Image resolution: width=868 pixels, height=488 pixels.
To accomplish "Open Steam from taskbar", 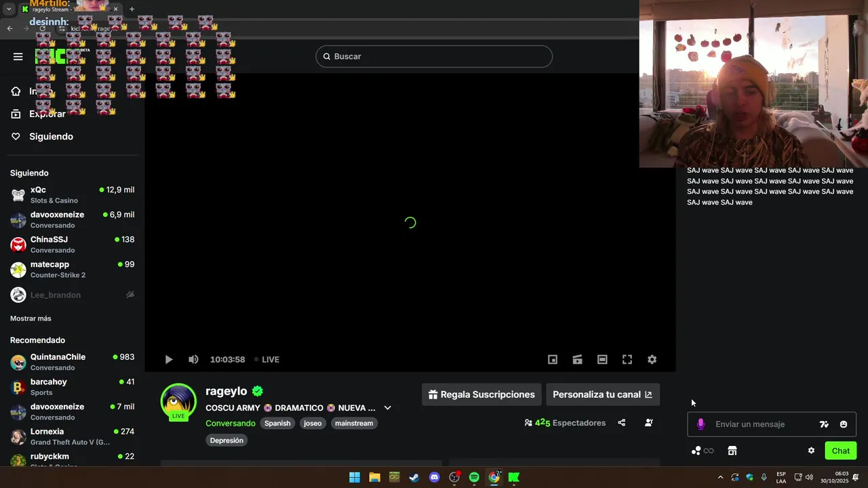I will pyautogui.click(x=414, y=477).
